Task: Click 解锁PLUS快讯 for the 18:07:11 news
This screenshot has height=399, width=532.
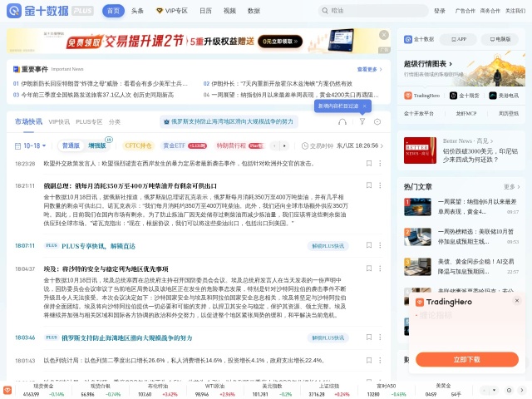Action: pos(328,246)
